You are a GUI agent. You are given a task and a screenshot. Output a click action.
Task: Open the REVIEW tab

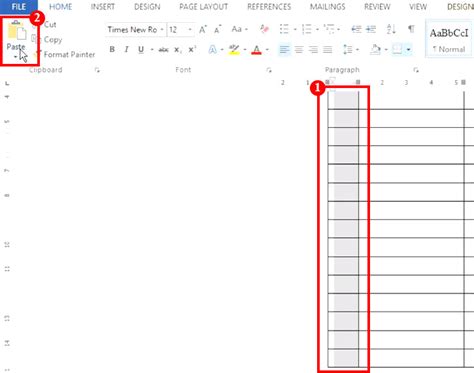[377, 7]
